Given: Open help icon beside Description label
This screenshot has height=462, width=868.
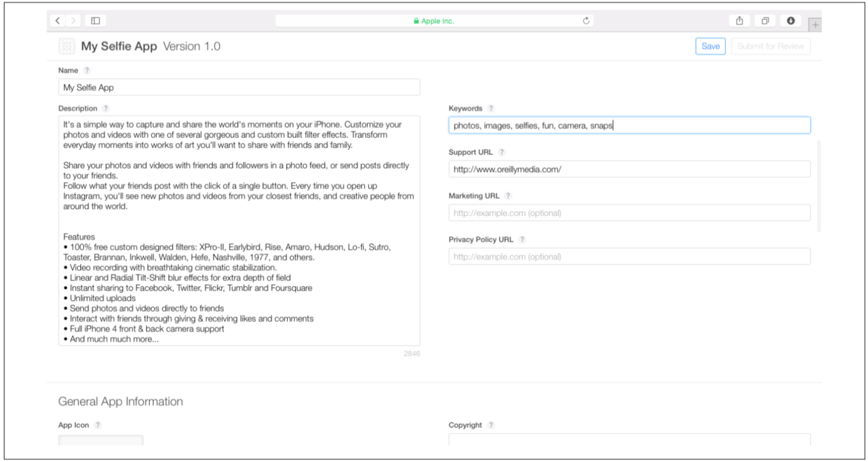Looking at the screenshot, I should 106,108.
